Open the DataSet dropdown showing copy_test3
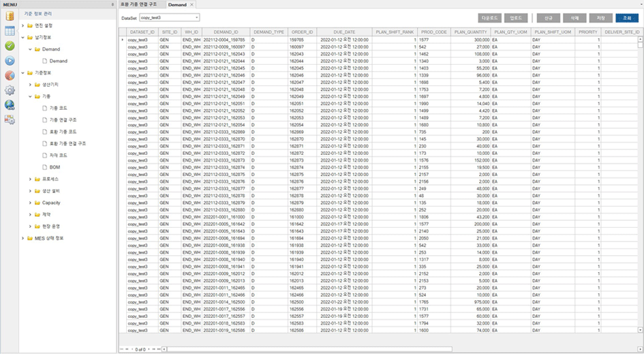 [x=169, y=17]
